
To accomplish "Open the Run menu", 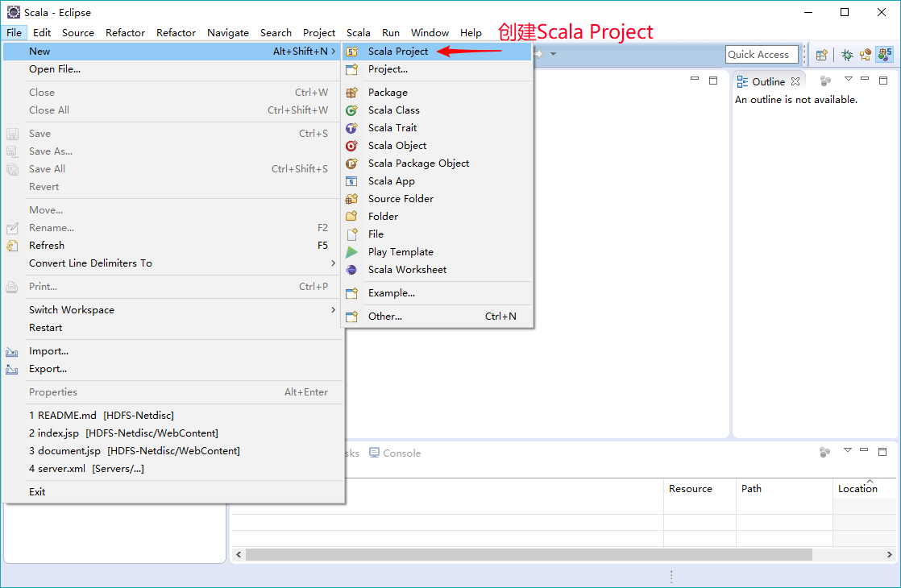I will [x=391, y=33].
